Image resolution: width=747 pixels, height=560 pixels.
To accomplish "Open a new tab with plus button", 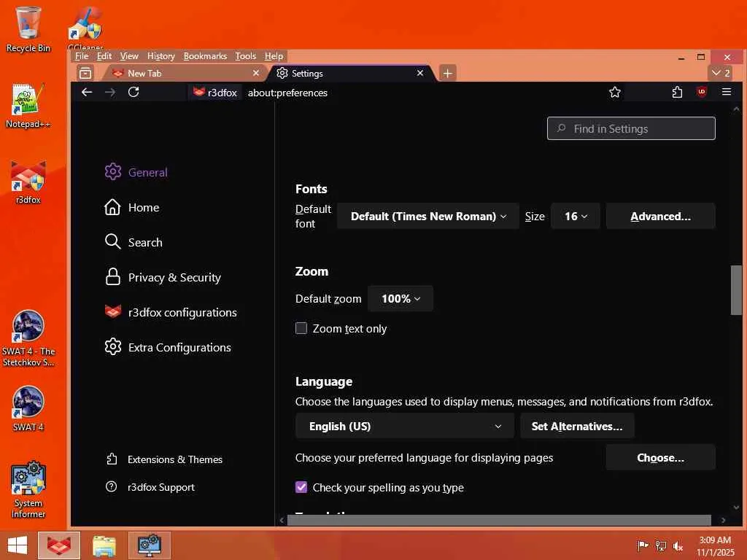I will pos(447,74).
